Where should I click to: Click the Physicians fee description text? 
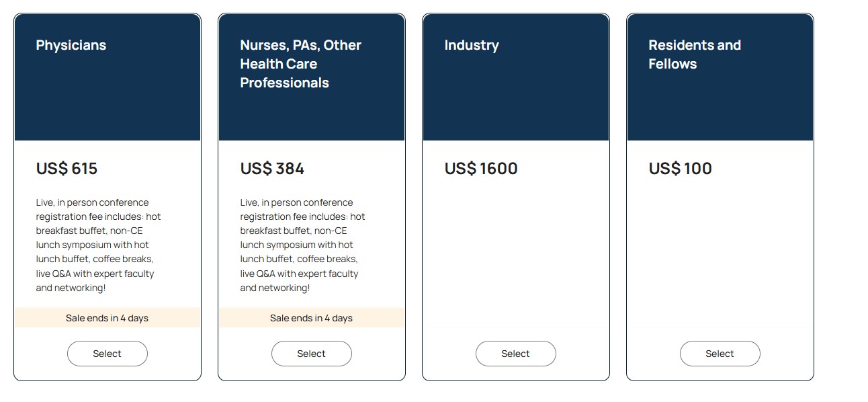tap(98, 245)
